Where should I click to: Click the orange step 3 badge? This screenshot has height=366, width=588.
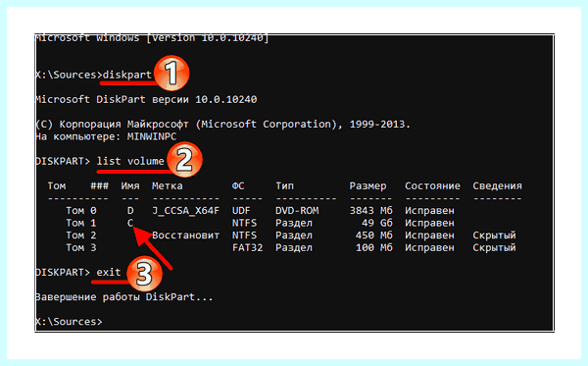(x=144, y=274)
